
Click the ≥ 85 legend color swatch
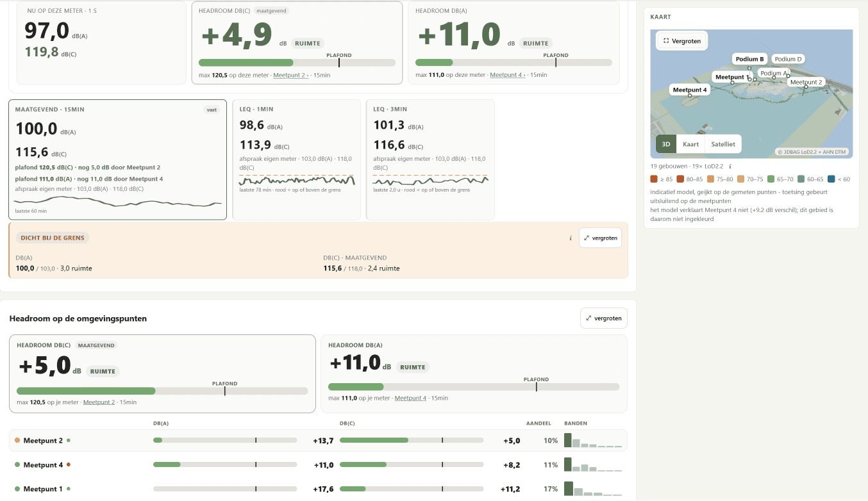point(654,179)
